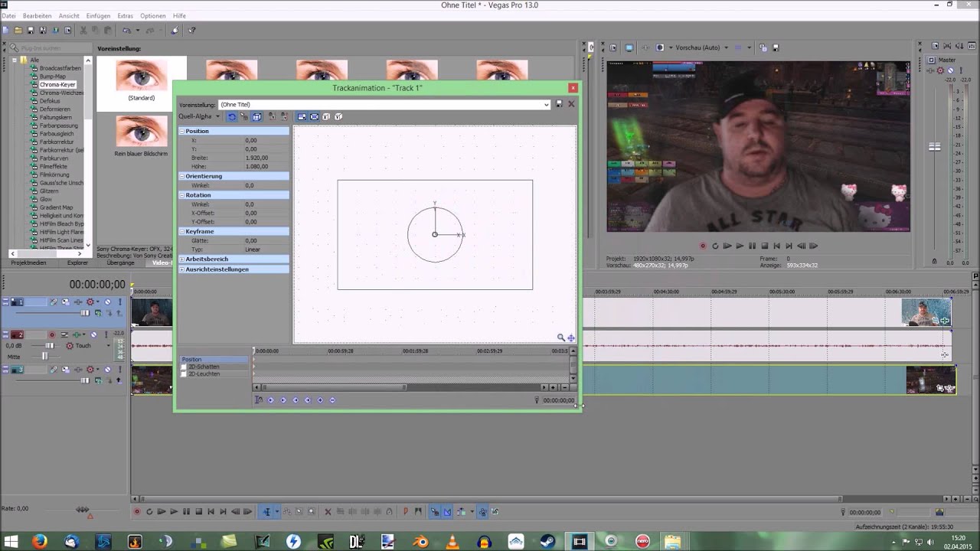The image size is (980, 551).
Task: Click the lock aspect ratio icon in Trackanimation
Action: coord(302,116)
